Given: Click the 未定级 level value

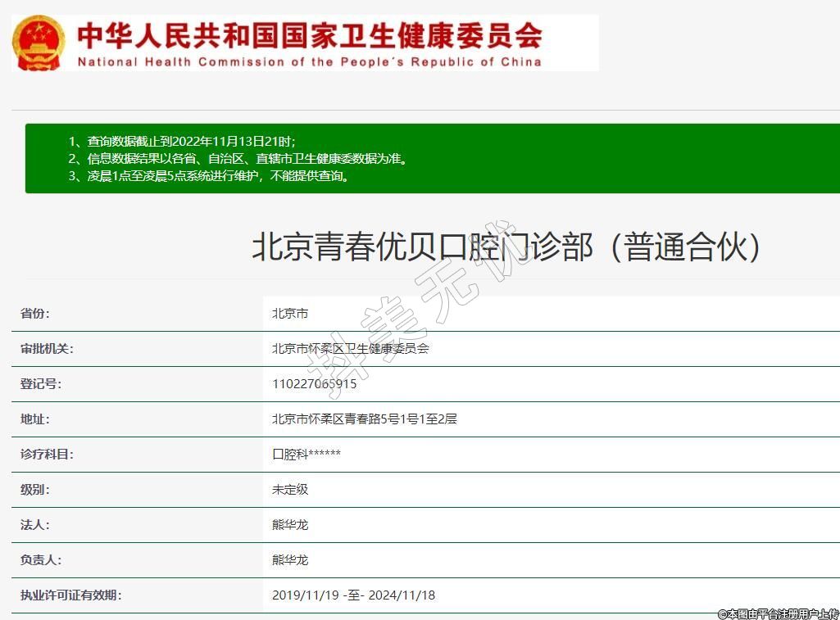Looking at the screenshot, I should point(290,490).
